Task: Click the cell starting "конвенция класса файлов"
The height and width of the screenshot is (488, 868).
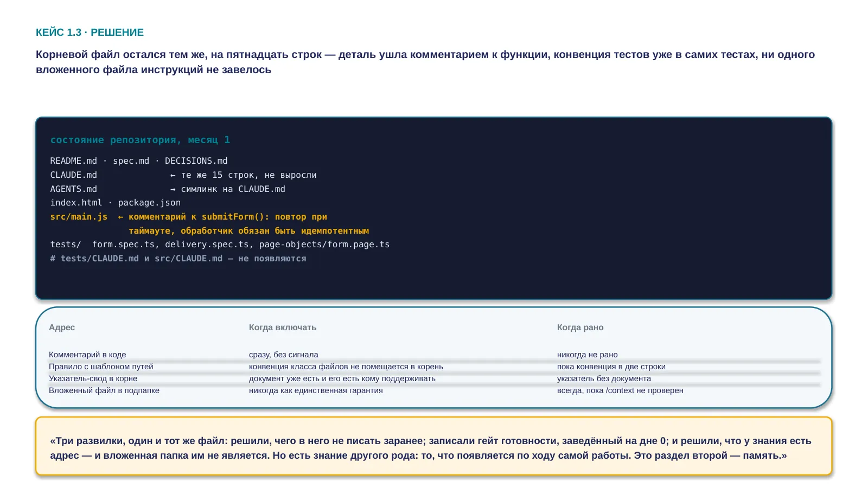Action: [346, 367]
